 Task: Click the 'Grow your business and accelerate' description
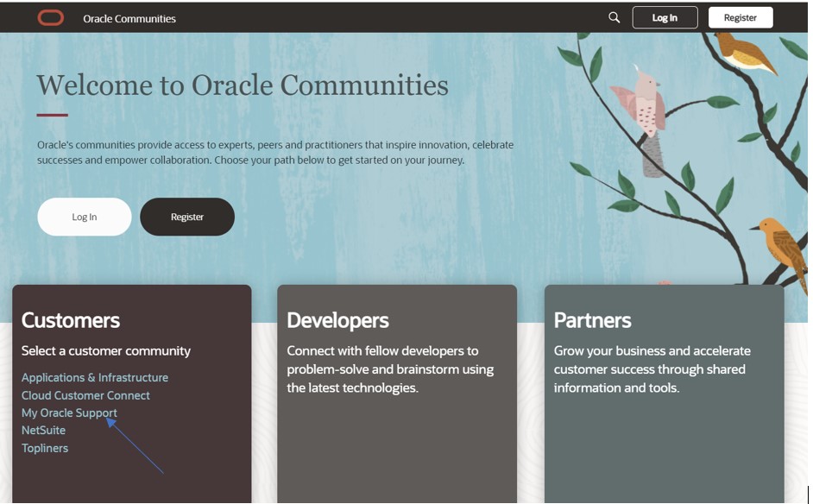tap(652, 369)
